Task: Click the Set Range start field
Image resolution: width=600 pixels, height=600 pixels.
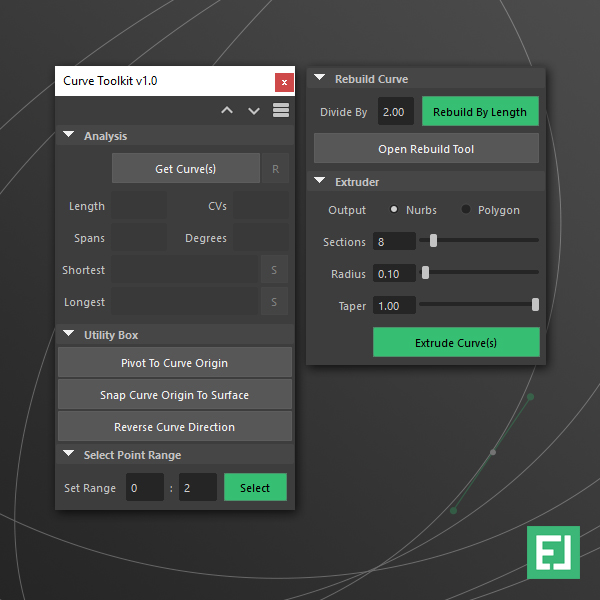Action: click(x=145, y=487)
